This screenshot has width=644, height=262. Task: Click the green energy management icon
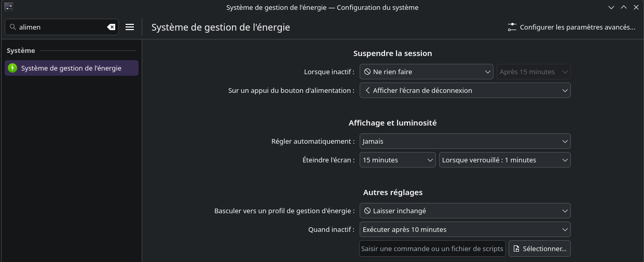[x=12, y=68]
